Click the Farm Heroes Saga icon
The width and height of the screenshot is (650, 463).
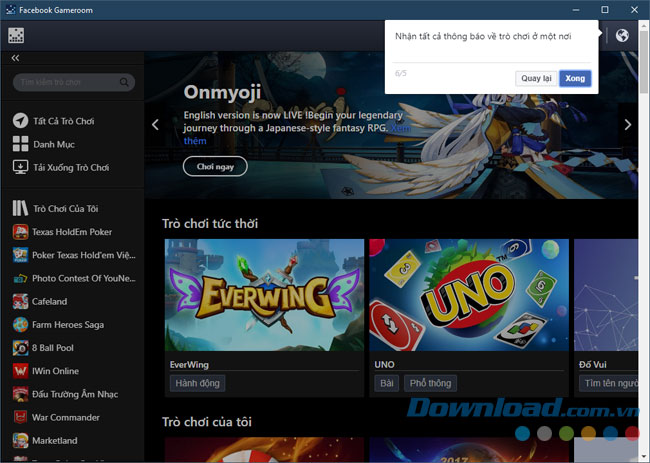[20, 325]
